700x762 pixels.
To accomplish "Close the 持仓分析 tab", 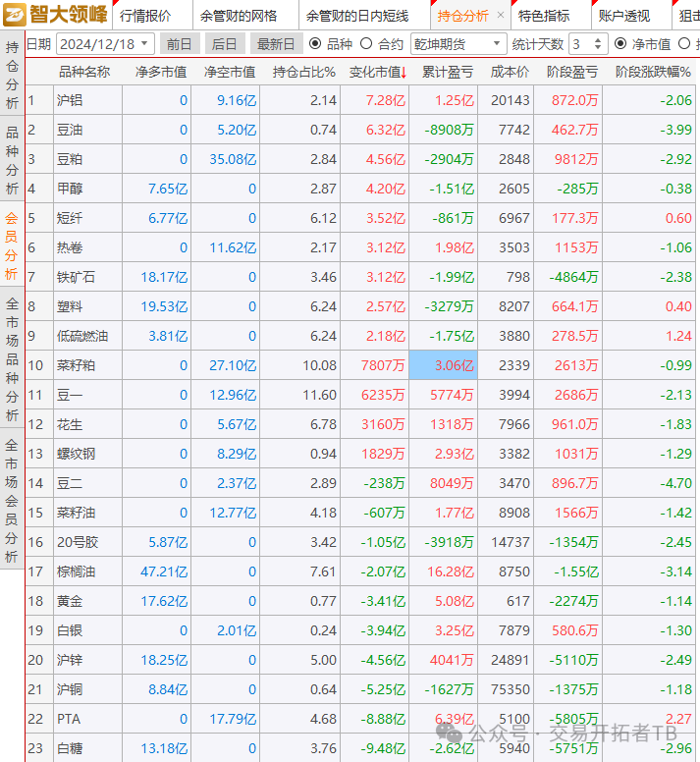I will (501, 16).
